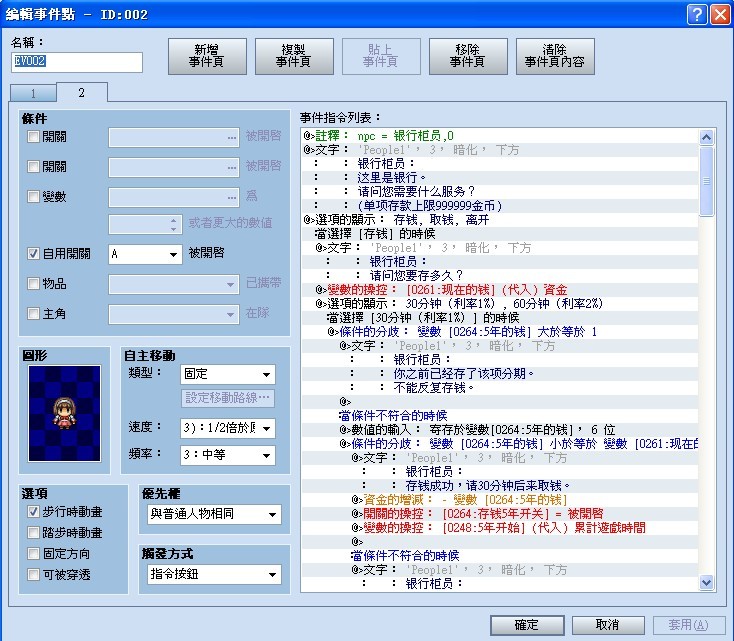Open the 速度 speed dropdown

(228, 428)
